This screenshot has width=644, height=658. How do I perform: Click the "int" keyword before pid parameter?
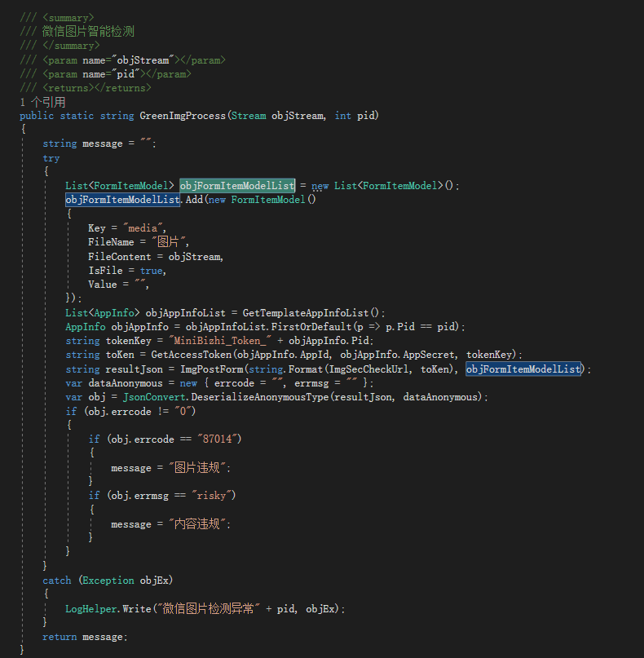342,116
